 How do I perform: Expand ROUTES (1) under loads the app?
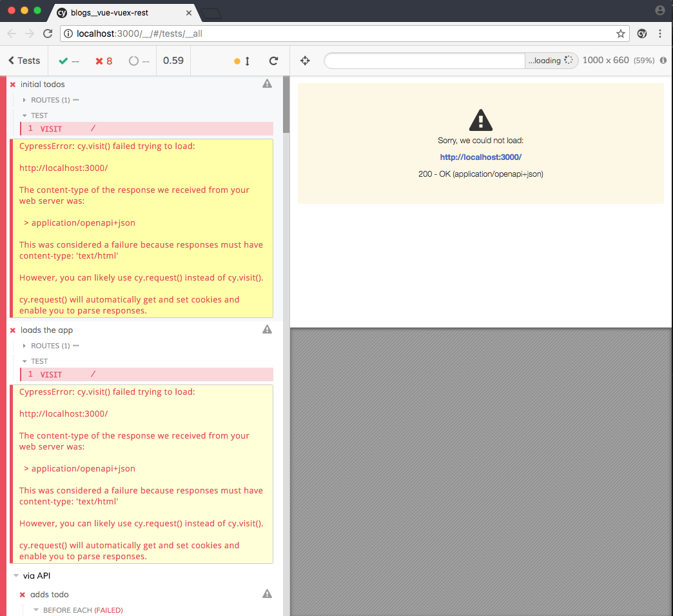pyautogui.click(x=50, y=346)
